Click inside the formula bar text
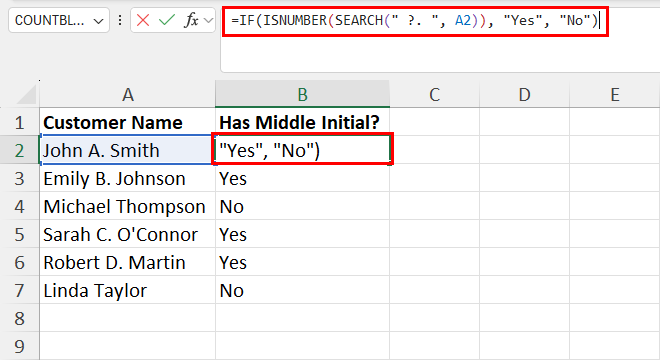 [x=415, y=20]
